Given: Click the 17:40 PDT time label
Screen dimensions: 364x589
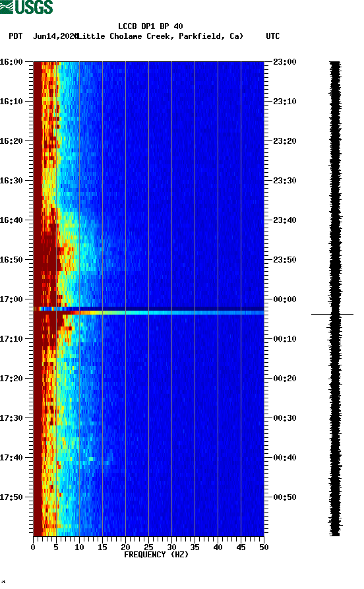Looking at the screenshot, I should [11, 458].
